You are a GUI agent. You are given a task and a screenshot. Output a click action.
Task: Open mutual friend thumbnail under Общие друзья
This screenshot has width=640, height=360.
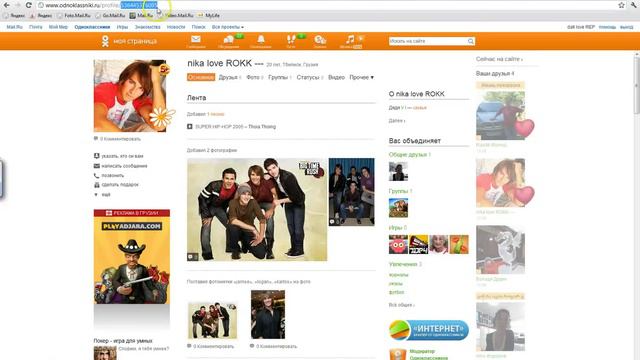pos(398,171)
